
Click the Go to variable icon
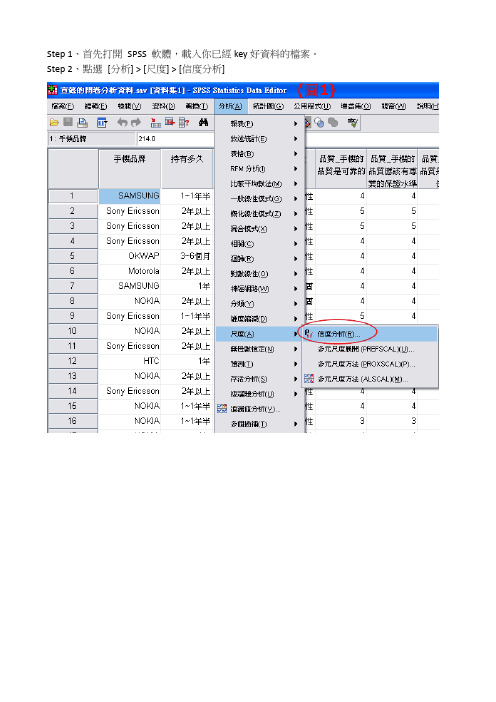(x=170, y=122)
